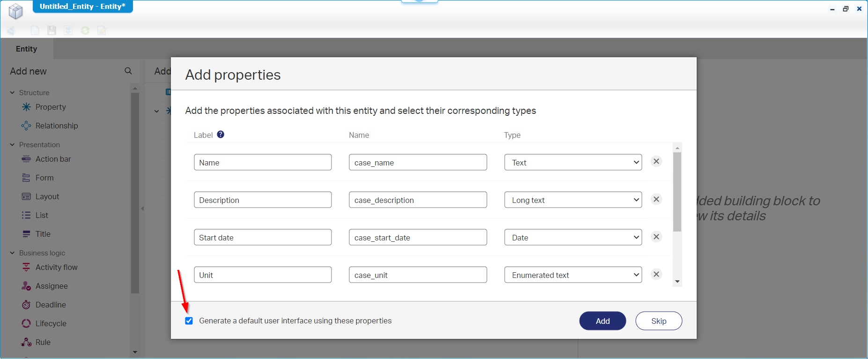Image resolution: width=868 pixels, height=359 pixels.
Task: Uncheck Generate a default user interface checkbox
Action: pyautogui.click(x=189, y=321)
